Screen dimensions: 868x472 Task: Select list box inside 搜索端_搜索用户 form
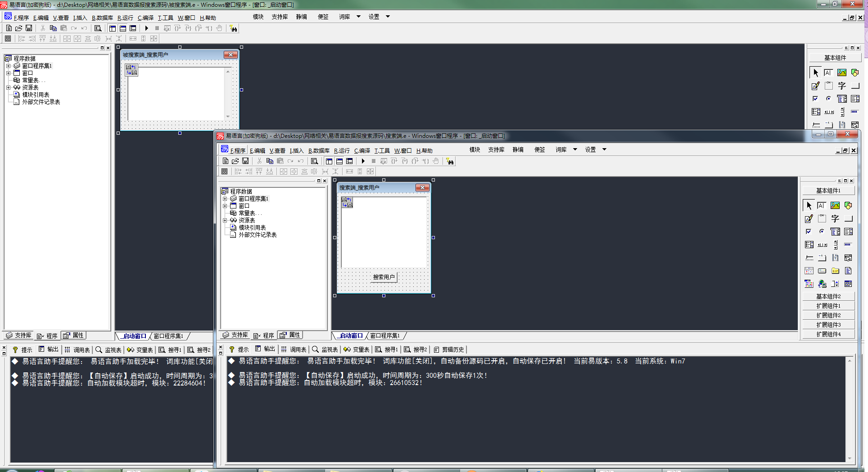coord(384,231)
